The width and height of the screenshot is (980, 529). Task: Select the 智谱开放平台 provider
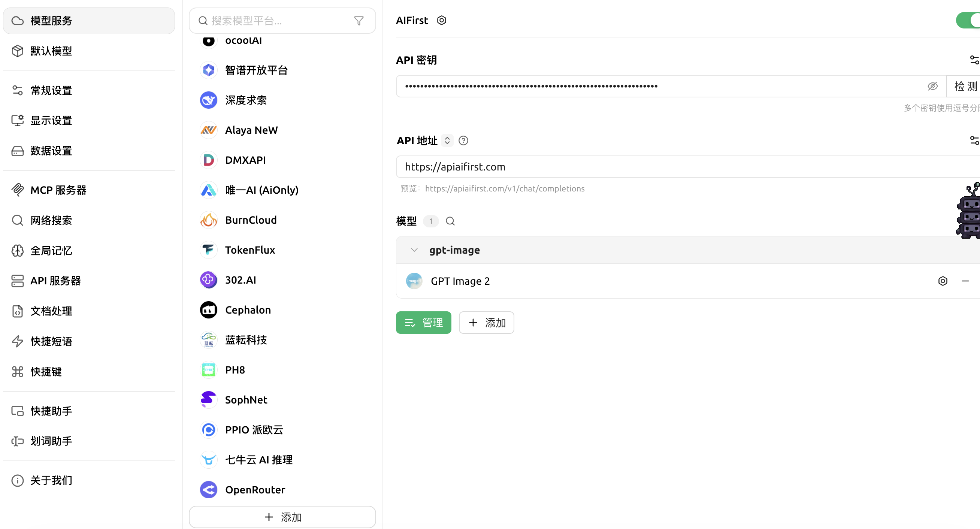tap(282, 70)
